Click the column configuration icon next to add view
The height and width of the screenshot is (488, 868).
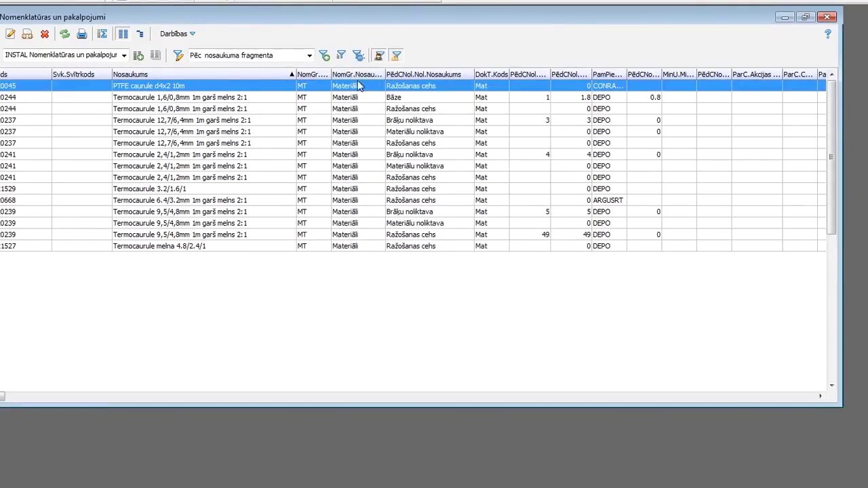click(x=155, y=56)
